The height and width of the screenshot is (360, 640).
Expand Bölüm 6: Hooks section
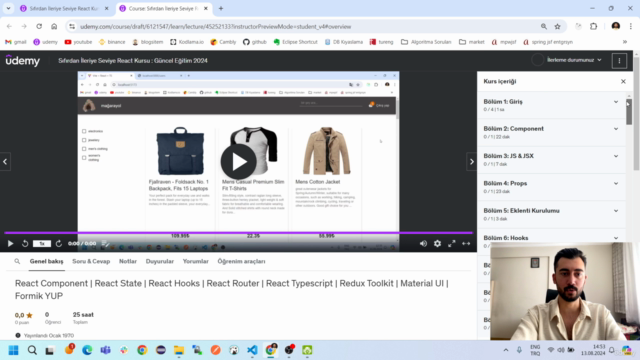coord(551,238)
